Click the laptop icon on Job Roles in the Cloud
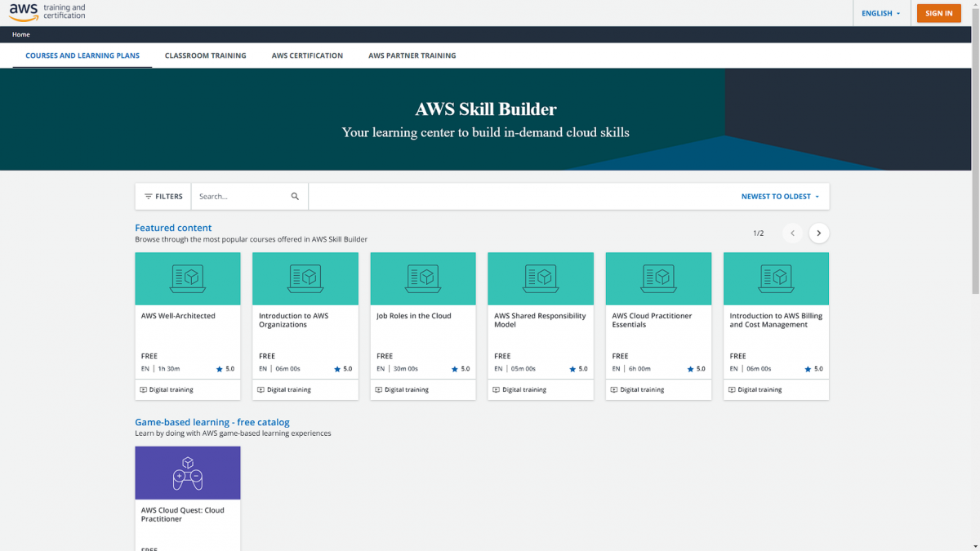Viewport: 980px width, 551px height. (x=422, y=278)
